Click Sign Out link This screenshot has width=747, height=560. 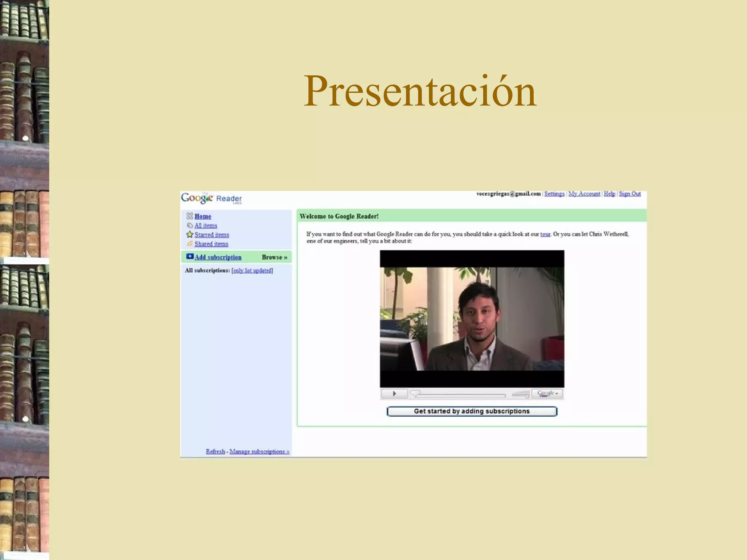click(x=630, y=194)
